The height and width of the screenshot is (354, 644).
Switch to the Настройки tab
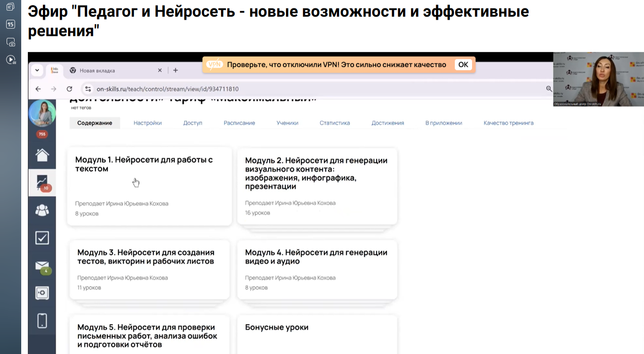148,123
